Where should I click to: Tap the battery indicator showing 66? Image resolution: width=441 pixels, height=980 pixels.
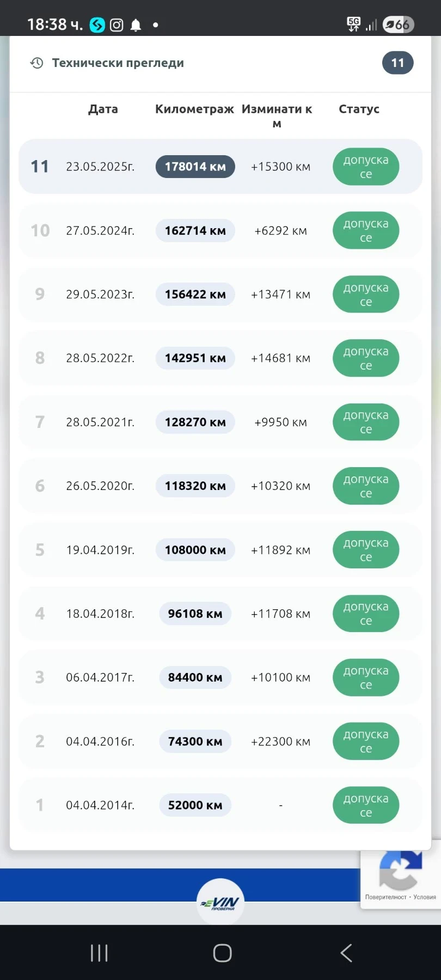click(399, 24)
